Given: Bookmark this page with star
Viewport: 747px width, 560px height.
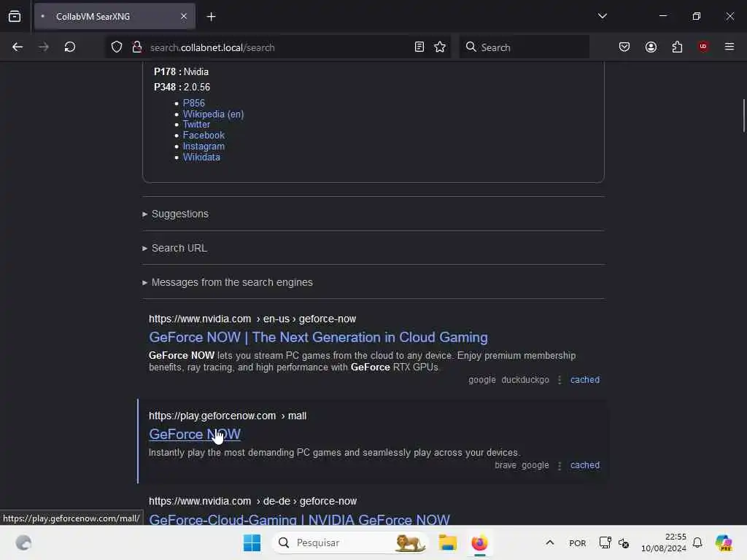Looking at the screenshot, I should (x=440, y=47).
